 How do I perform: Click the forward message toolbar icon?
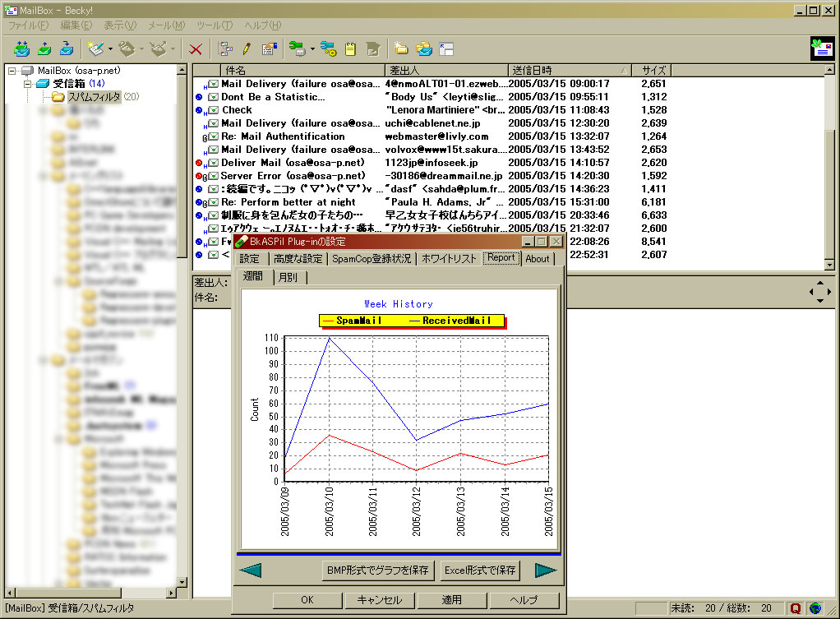(x=158, y=49)
